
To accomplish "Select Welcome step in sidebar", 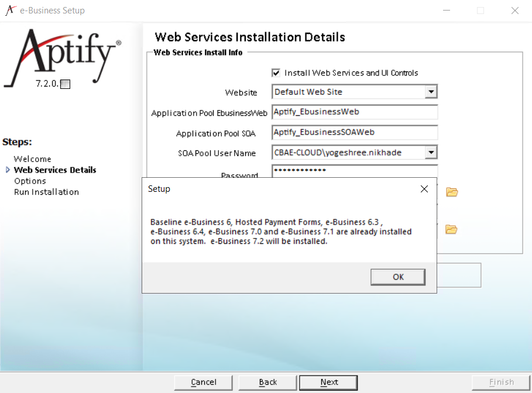I will click(32, 159).
